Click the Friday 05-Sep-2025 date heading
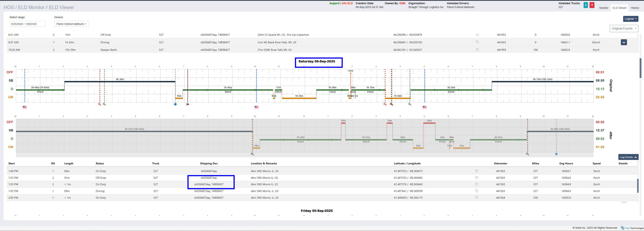Image resolution: width=644 pixels, height=231 pixels. click(317, 211)
